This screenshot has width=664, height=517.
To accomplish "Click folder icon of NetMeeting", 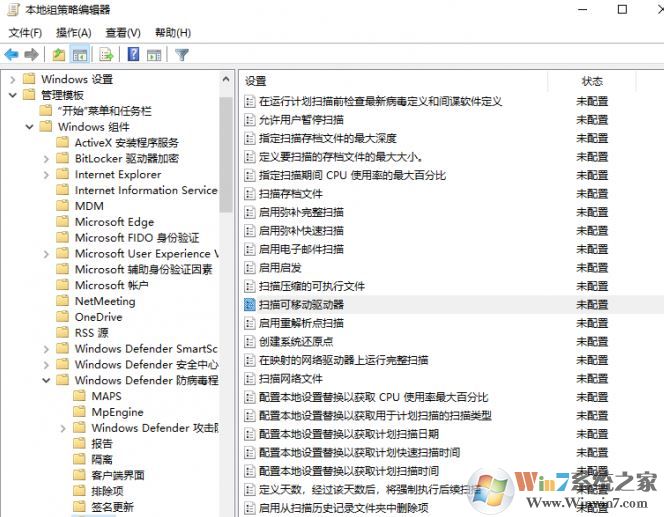I will pyautogui.click(x=62, y=301).
